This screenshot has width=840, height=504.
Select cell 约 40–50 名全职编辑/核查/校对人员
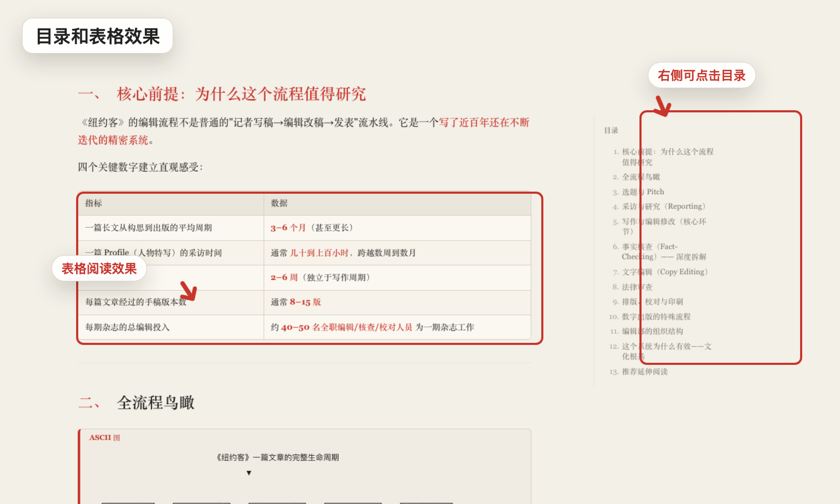tap(397, 327)
